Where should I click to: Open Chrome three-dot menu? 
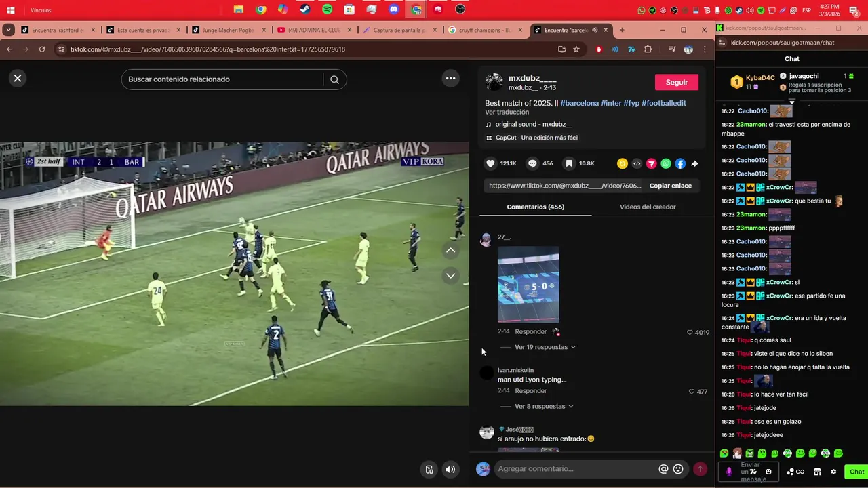click(x=705, y=49)
